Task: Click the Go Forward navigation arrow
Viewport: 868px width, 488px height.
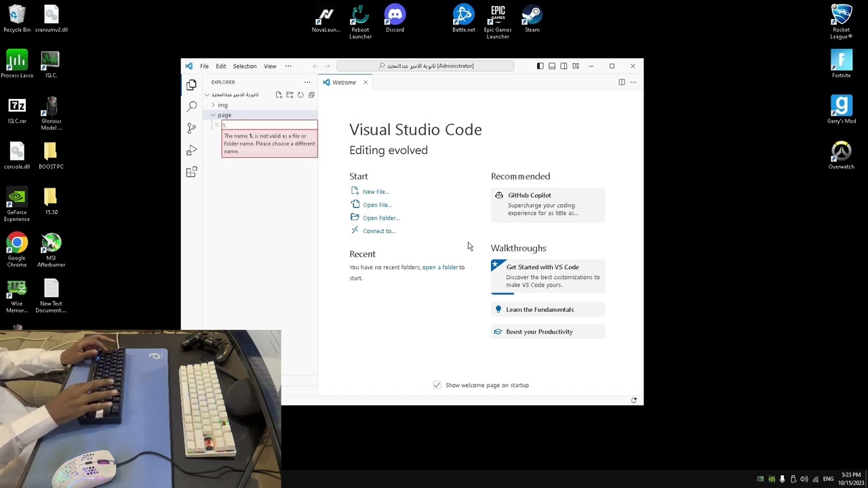Action: pyautogui.click(x=327, y=66)
